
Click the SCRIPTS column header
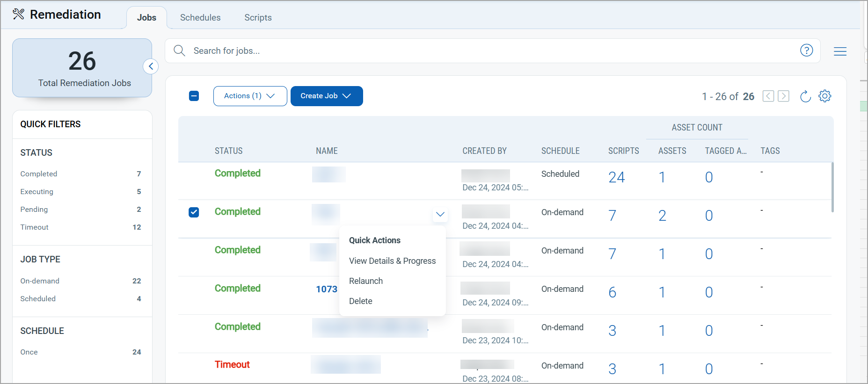624,151
